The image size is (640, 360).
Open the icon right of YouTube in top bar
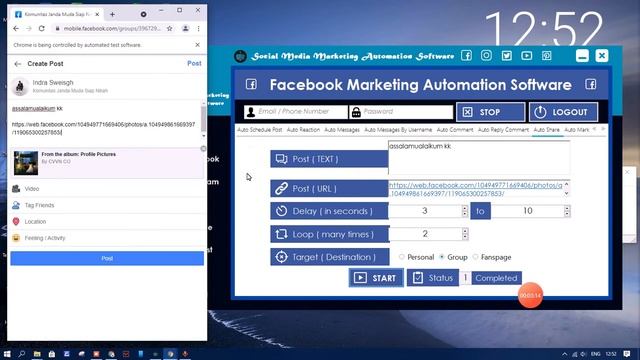547,56
